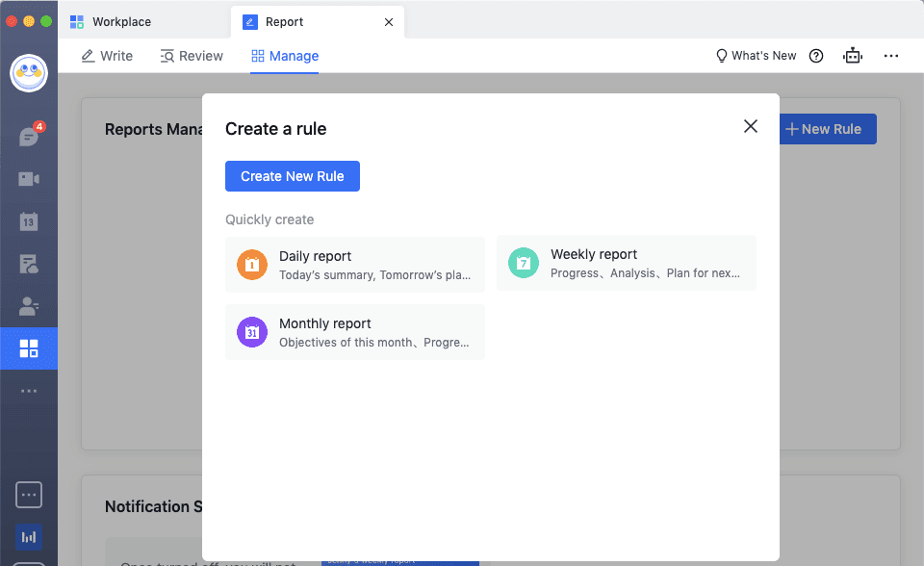Click the "Reports Mana" heading behind the dialog
Image resolution: width=924 pixels, height=566 pixels.
(x=153, y=129)
